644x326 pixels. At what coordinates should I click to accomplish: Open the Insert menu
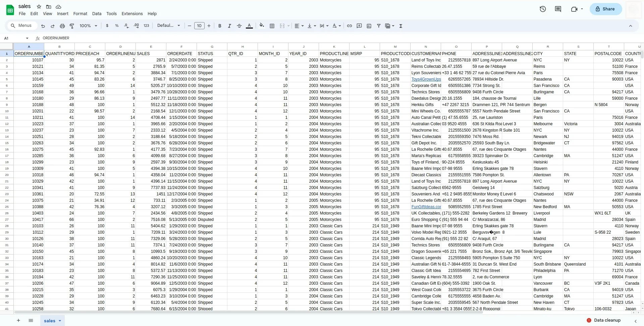[63, 14]
